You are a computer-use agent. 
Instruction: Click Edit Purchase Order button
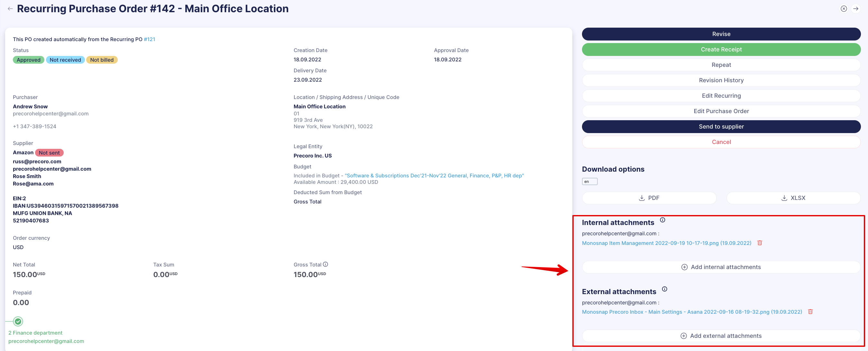[x=721, y=111]
